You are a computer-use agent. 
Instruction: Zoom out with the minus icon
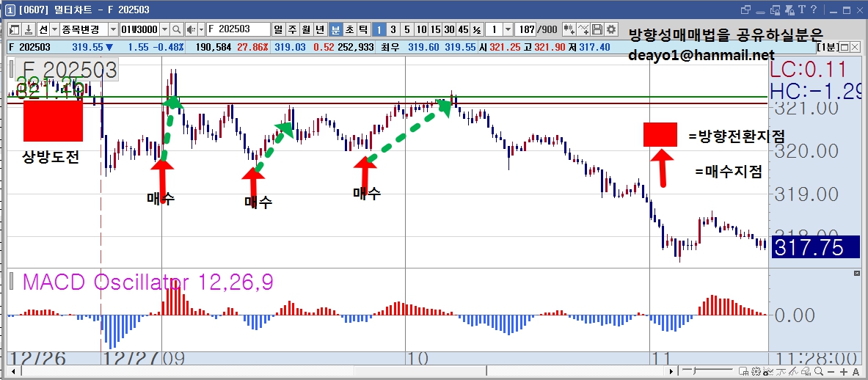coord(830,371)
